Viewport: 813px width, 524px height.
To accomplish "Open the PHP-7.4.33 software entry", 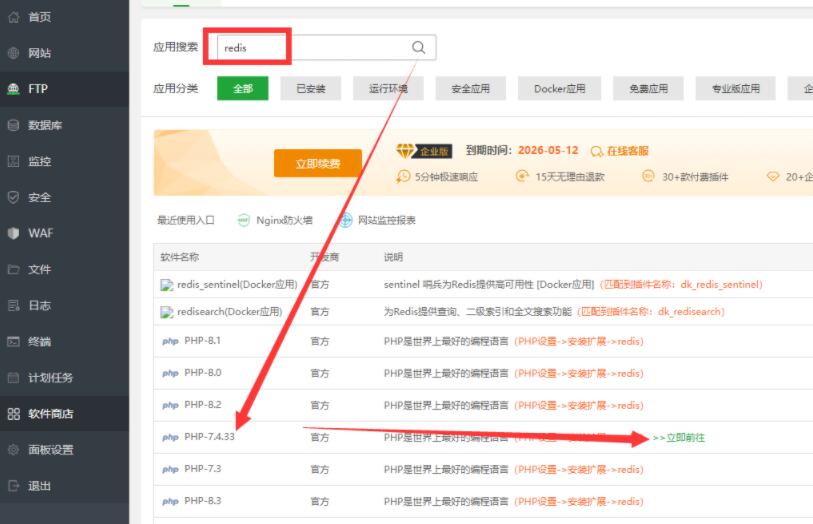I will click(209, 437).
